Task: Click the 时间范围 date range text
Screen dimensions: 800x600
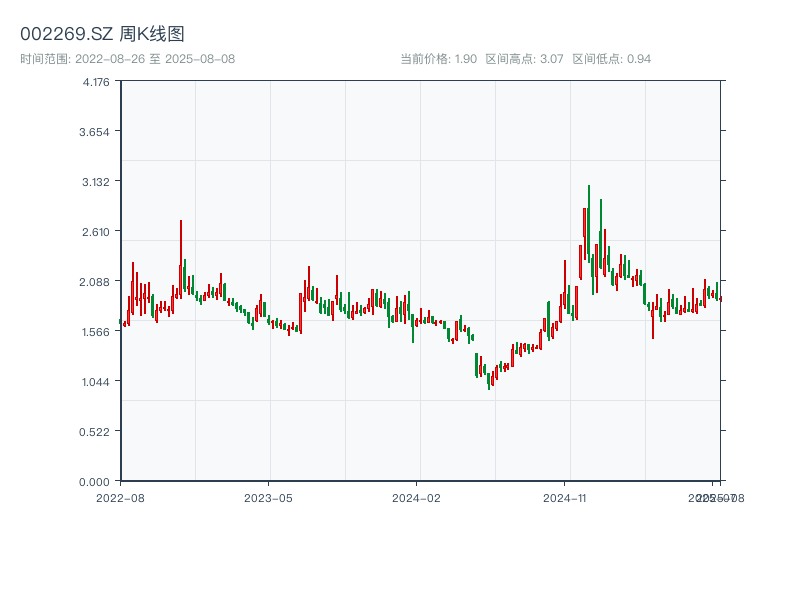Action: tap(127, 59)
